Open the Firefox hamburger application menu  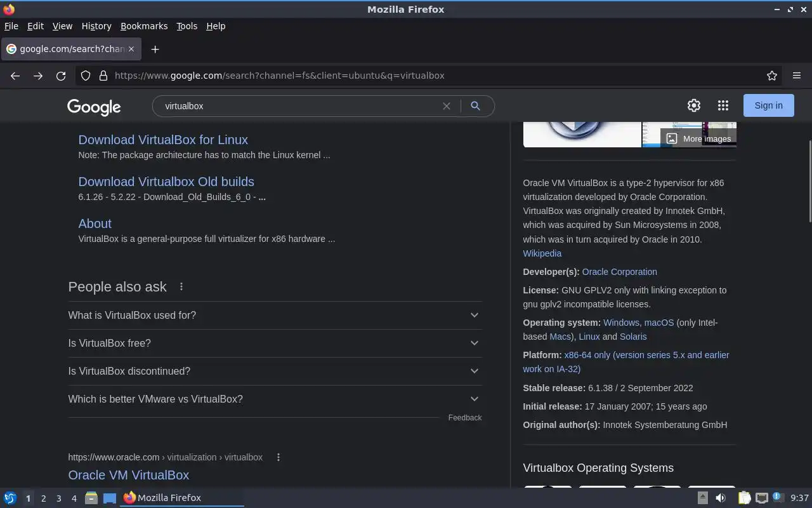(797, 76)
